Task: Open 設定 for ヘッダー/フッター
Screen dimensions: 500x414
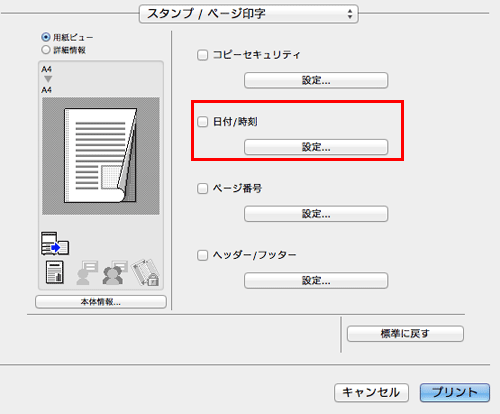Action: click(x=316, y=280)
